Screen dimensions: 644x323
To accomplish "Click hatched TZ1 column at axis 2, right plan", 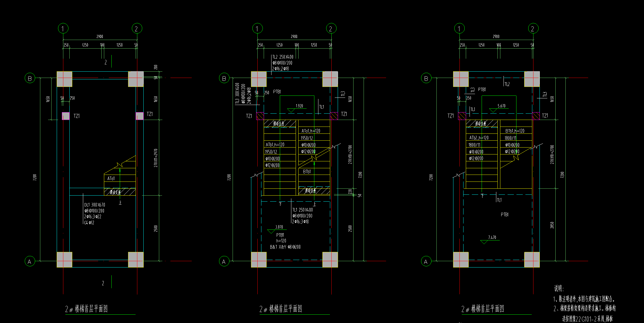I will tap(536, 116).
